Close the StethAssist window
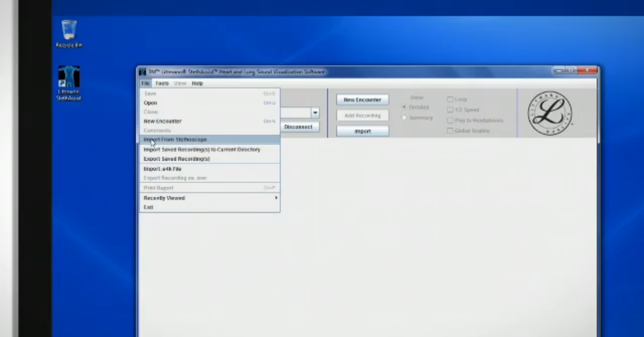 [x=587, y=70]
